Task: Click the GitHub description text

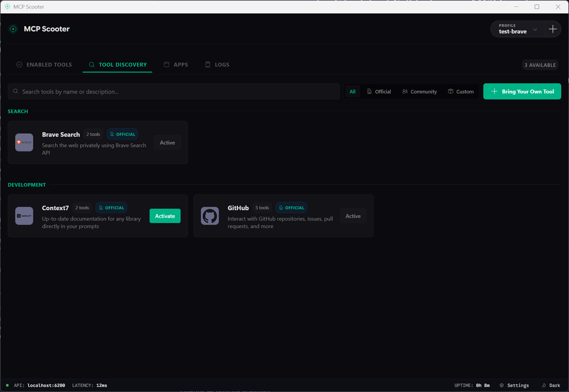Action: pyautogui.click(x=280, y=222)
